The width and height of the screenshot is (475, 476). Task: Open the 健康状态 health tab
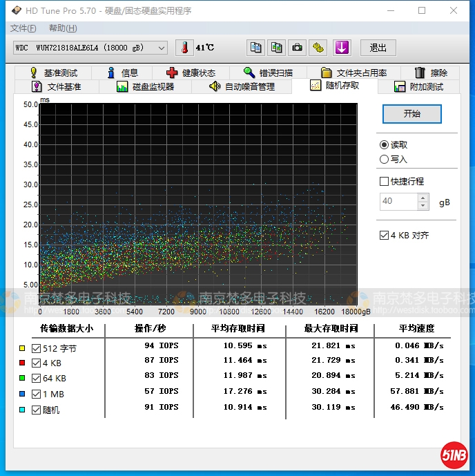pyautogui.click(x=191, y=73)
